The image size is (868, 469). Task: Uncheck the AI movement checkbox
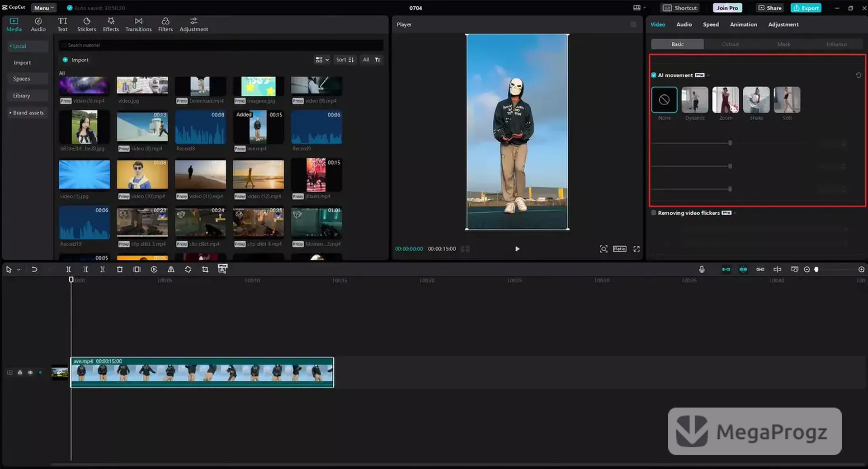(654, 75)
